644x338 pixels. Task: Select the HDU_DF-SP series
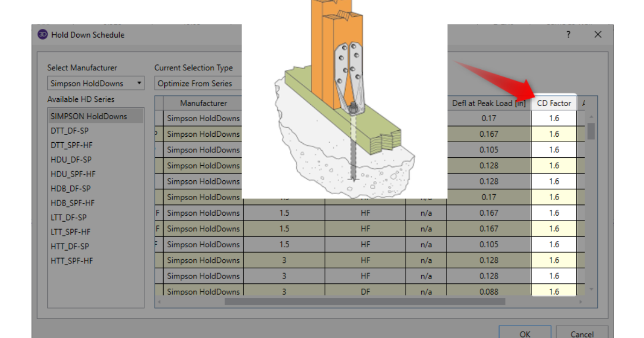coord(78,159)
